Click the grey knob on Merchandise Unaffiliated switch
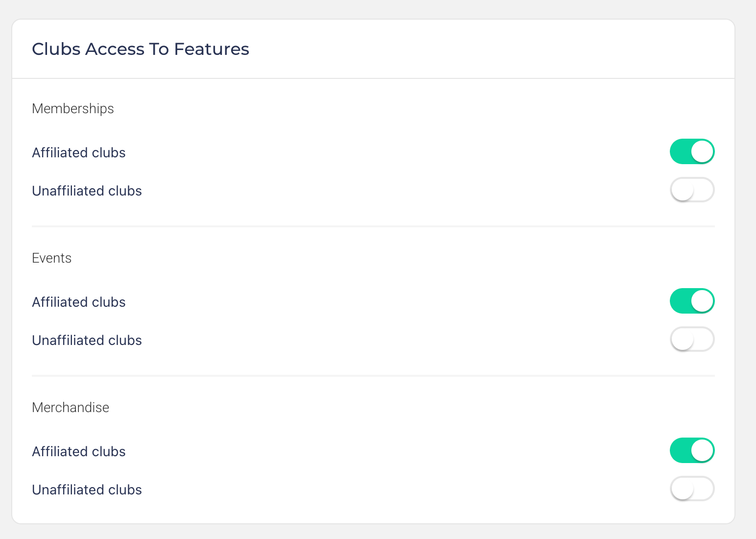Screen dimensions: 756x539 [682, 489]
